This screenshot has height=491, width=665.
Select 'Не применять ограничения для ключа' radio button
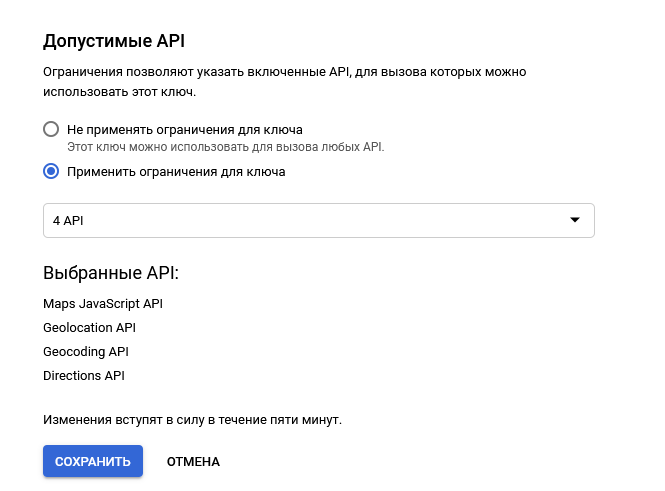pos(51,129)
